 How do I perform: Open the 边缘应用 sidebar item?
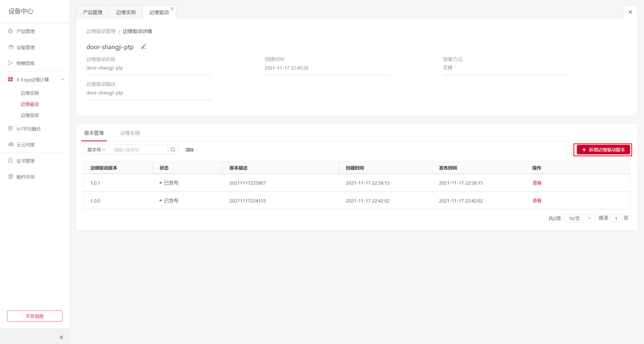point(30,115)
